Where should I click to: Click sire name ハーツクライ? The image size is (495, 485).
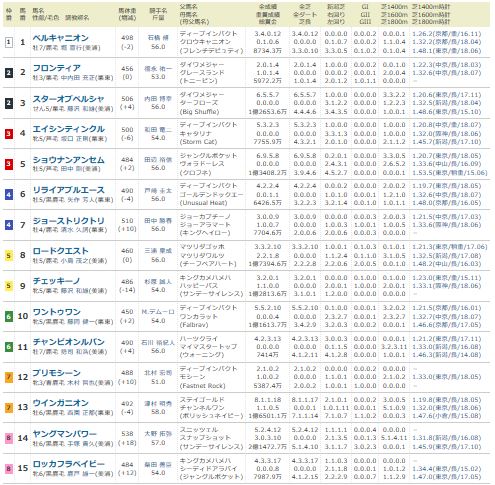coord(199,338)
